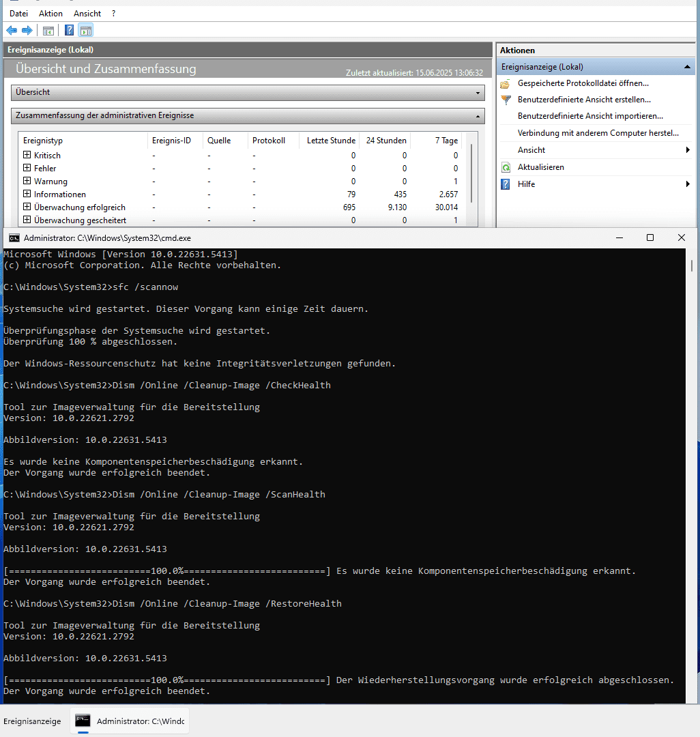The width and height of the screenshot is (700, 737).
Task: Expand the Fehler event type row
Action: [x=27, y=169]
